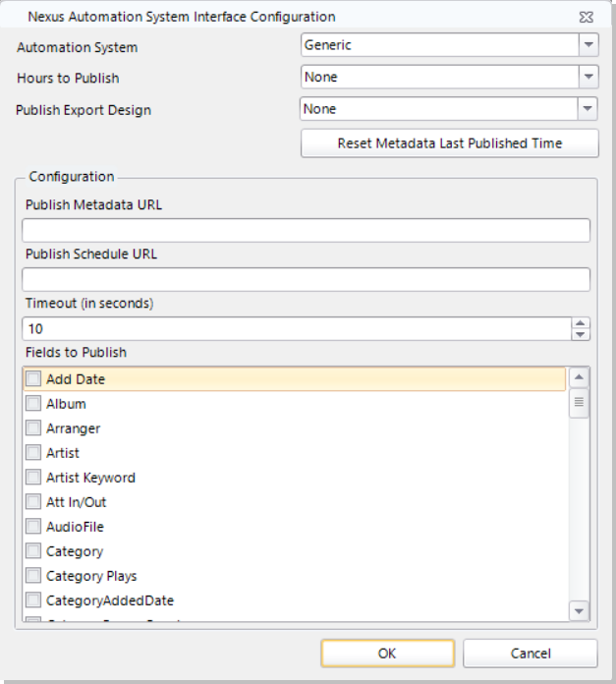Image resolution: width=616 pixels, height=684 pixels.
Task: Increase the timeout with up arrow
Action: 581,323
